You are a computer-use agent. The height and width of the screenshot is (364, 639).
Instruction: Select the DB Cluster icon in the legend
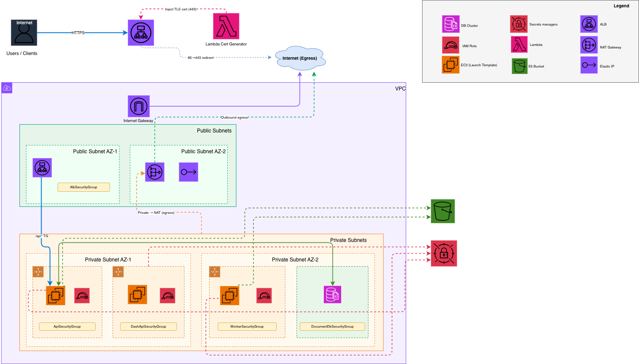pos(451,24)
